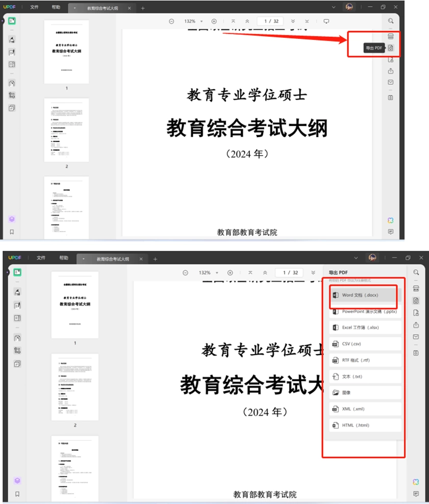Open the 帮助 menu in bottom window
This screenshot has width=429, height=504.
click(64, 258)
